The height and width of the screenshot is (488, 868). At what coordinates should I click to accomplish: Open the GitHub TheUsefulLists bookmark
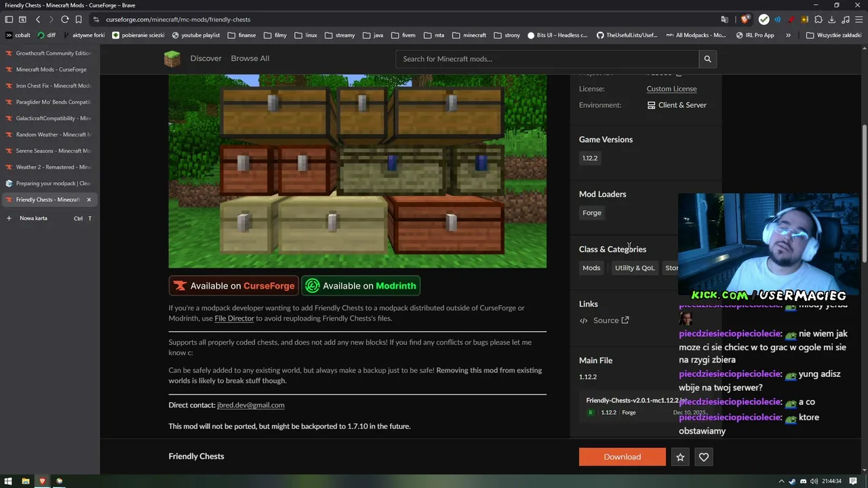627,35
